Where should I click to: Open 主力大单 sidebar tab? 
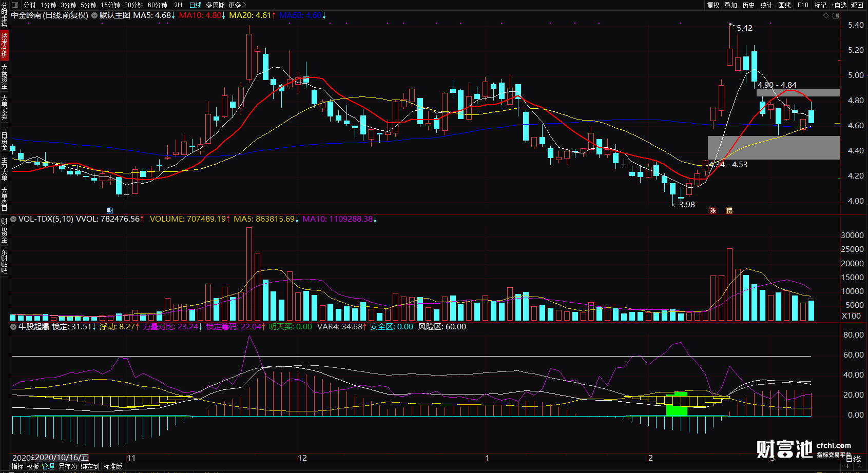click(x=4, y=169)
